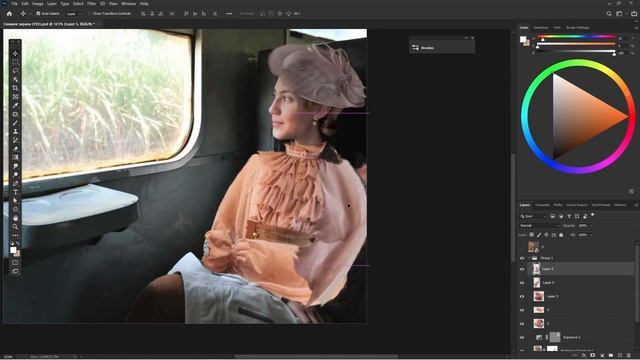Click the Share icon at top right
Image resolution: width=640 pixels, height=360 pixels.
[634, 13]
